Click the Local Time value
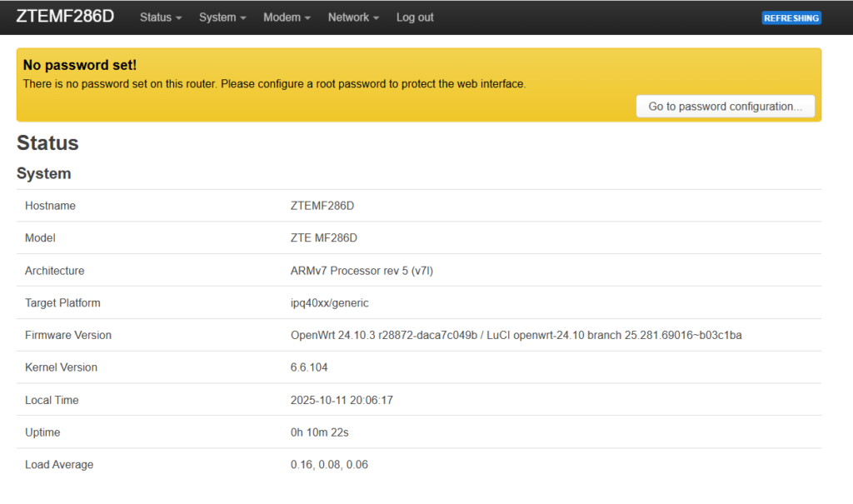Viewport: 853px width, 504px height. [x=342, y=400]
